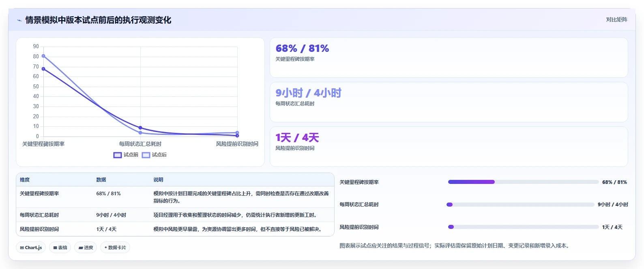Viewport: 644px width, 269px height.
Task: Click the 试点后 data point at 81
Action: pos(43,56)
